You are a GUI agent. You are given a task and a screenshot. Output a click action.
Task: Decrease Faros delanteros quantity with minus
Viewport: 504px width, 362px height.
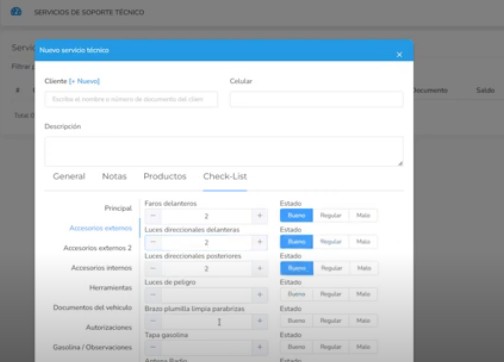[153, 216]
